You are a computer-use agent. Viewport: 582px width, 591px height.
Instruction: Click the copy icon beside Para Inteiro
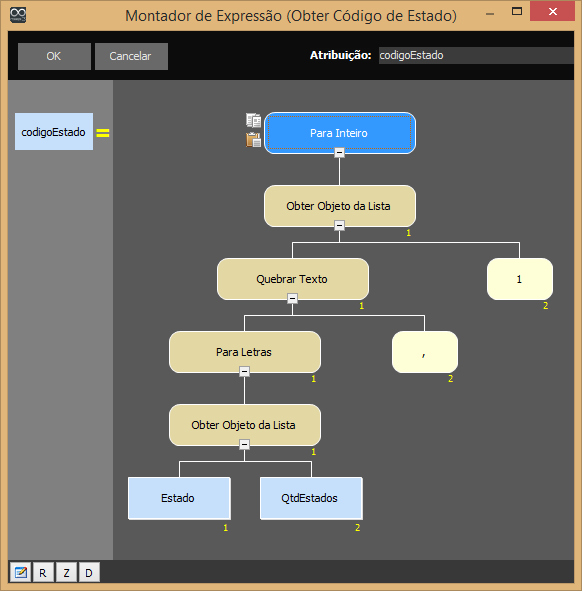[253, 120]
